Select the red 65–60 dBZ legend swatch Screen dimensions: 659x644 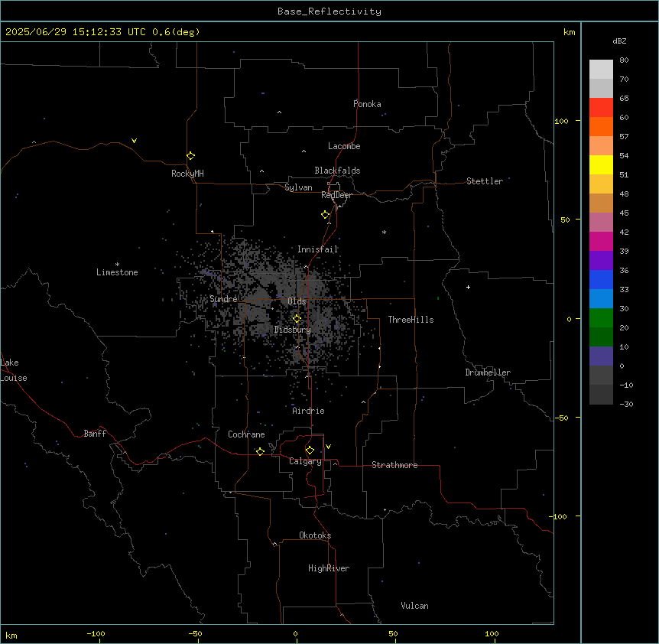tap(601, 108)
